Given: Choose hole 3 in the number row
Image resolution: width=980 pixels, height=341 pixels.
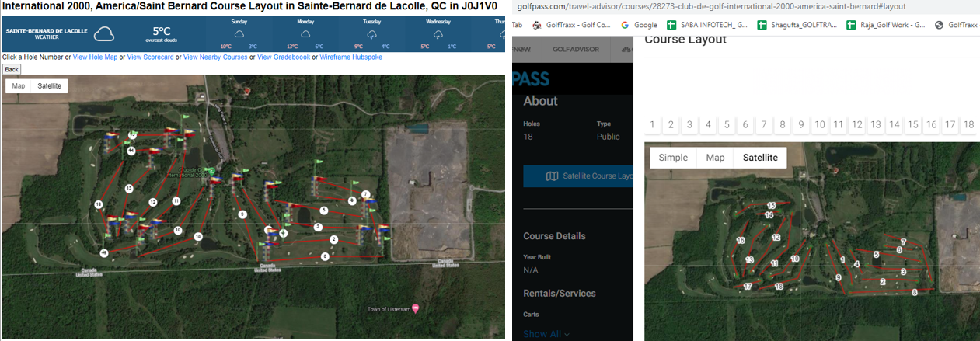Looking at the screenshot, I should click(x=689, y=124).
